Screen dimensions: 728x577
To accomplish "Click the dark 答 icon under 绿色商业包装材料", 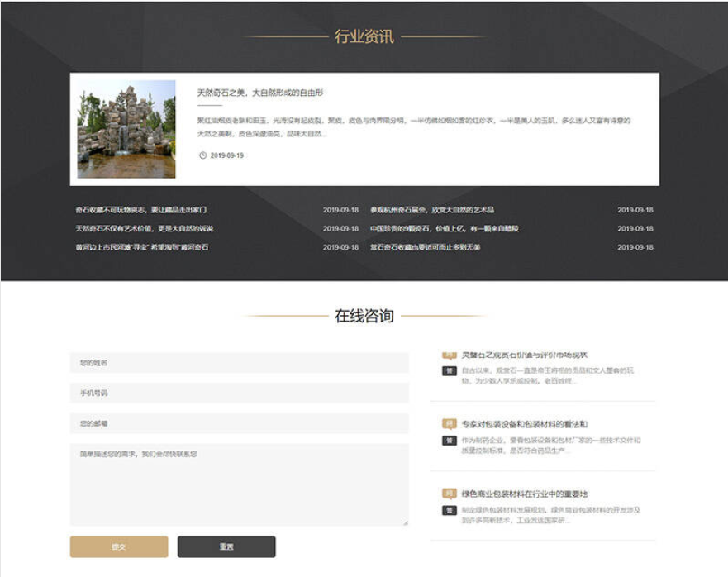I will (449, 510).
